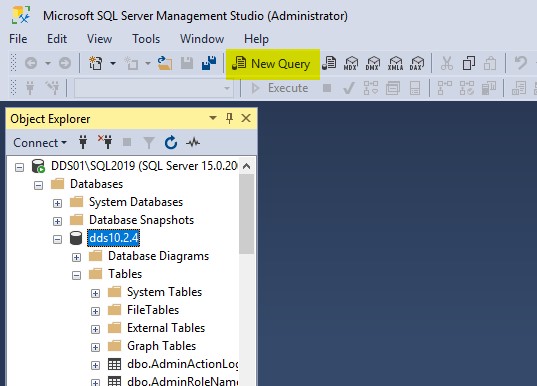
Task: Click the New Project icon
Action: pyautogui.click(x=96, y=63)
